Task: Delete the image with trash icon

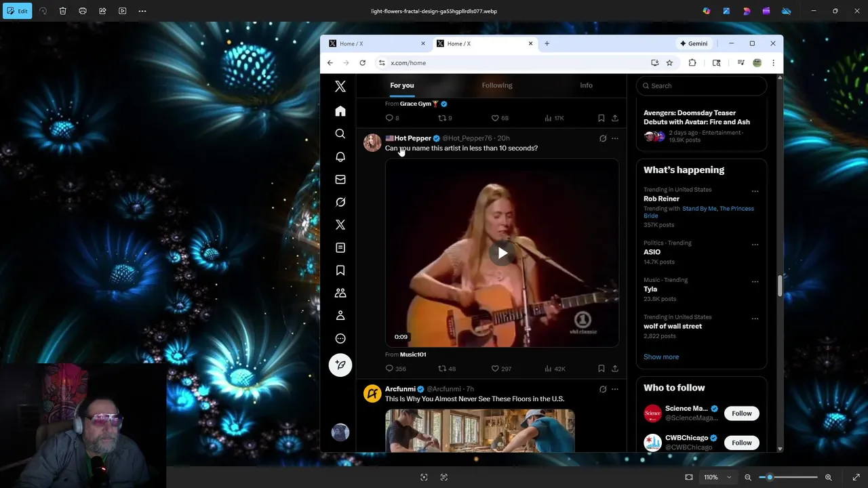Action: [62, 11]
